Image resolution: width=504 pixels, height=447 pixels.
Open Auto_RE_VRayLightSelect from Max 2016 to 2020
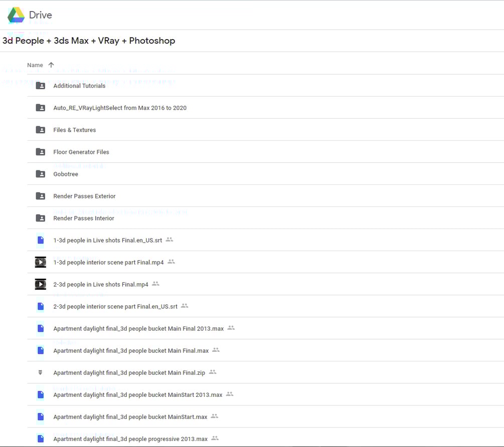(120, 108)
